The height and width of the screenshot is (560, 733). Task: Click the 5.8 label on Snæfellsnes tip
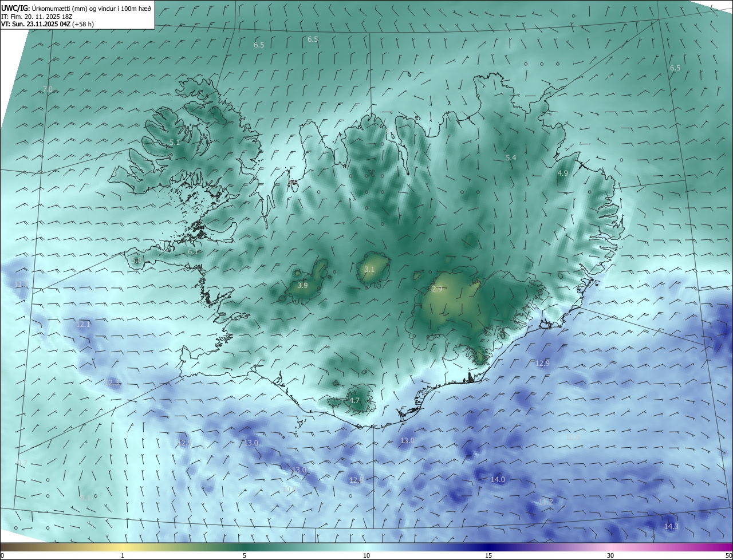(136, 261)
